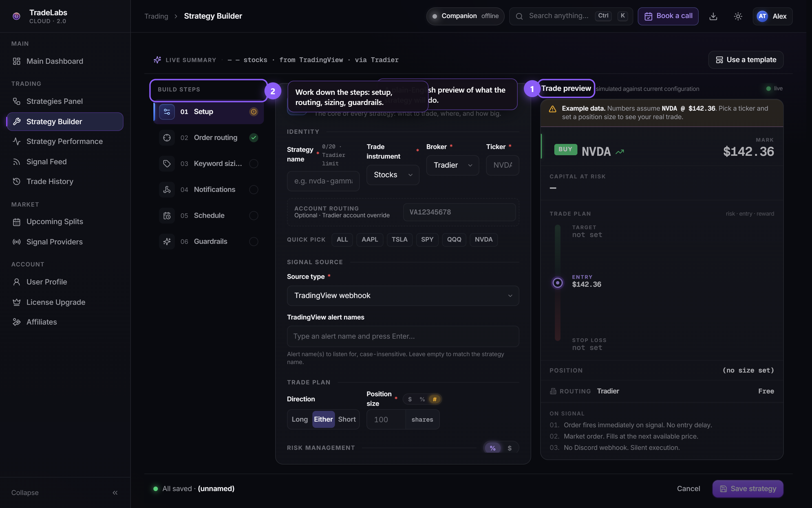The width and height of the screenshot is (812, 508).
Task: Click the Live Summary sparkle icon
Action: pos(157,60)
